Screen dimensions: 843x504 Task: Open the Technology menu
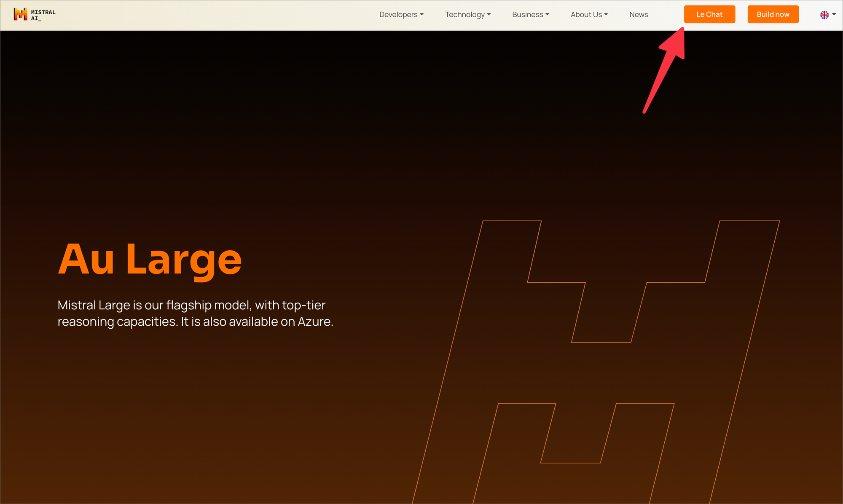[465, 15]
